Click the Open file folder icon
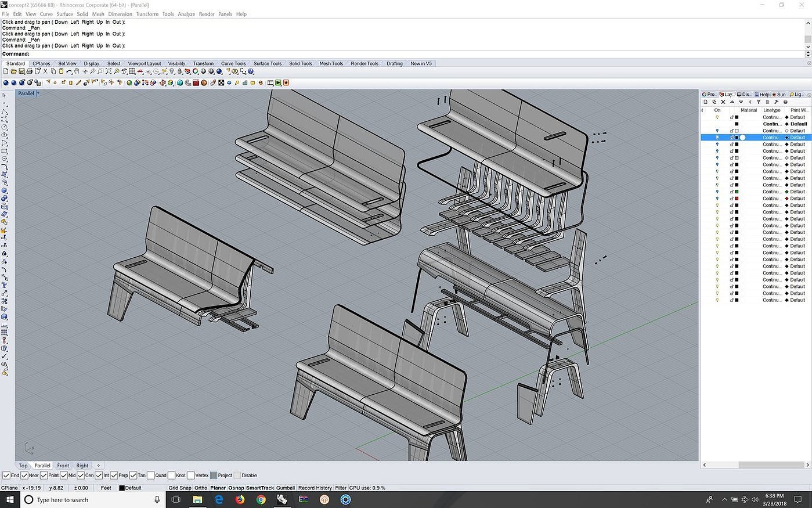812x508 pixels. [x=13, y=71]
